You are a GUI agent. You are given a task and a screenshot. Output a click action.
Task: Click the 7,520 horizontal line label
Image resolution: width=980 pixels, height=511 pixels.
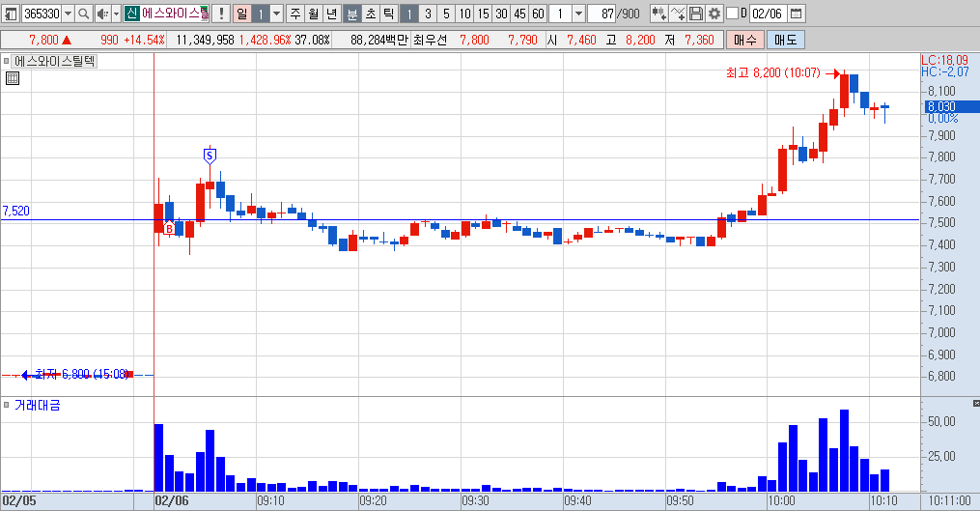(16, 211)
